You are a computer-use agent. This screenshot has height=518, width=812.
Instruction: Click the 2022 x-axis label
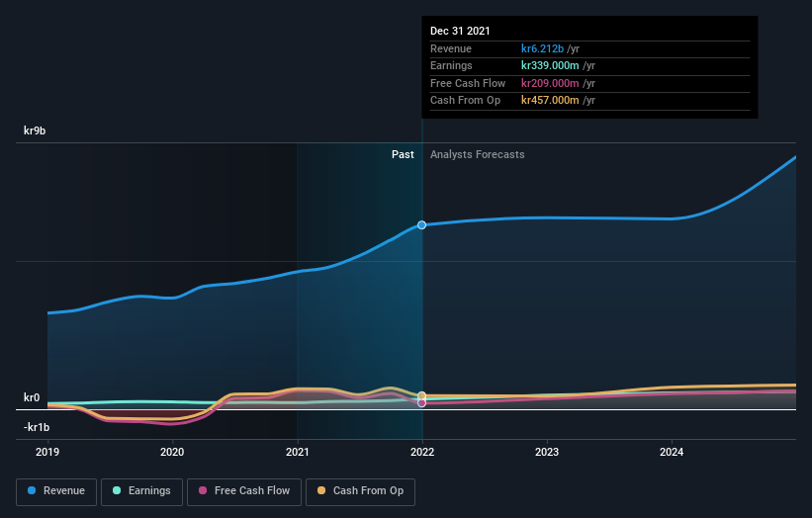tap(422, 453)
